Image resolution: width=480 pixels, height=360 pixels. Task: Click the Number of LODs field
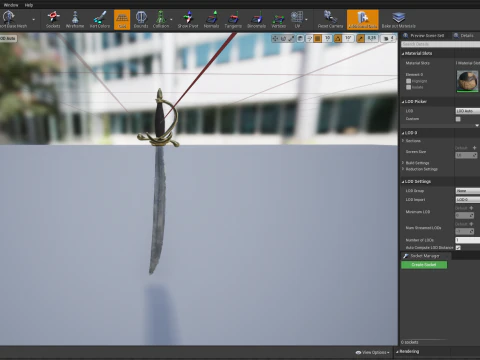point(468,240)
